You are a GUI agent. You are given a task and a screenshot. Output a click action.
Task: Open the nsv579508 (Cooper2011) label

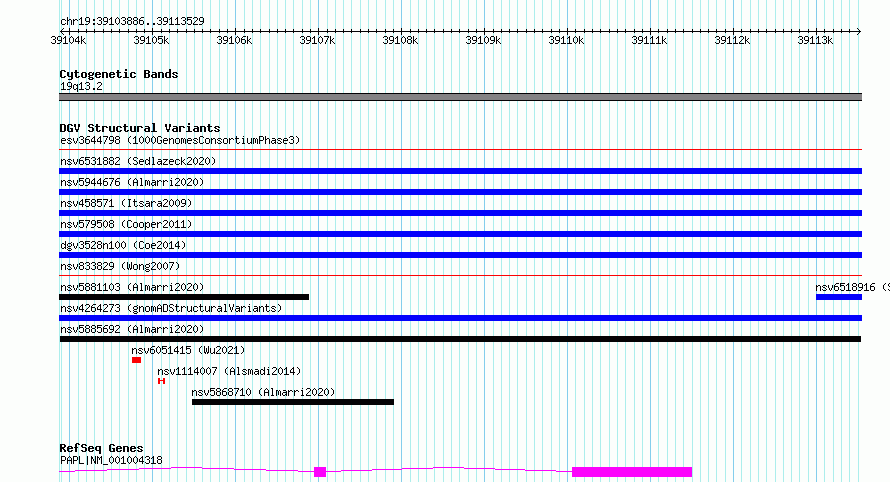coord(126,224)
